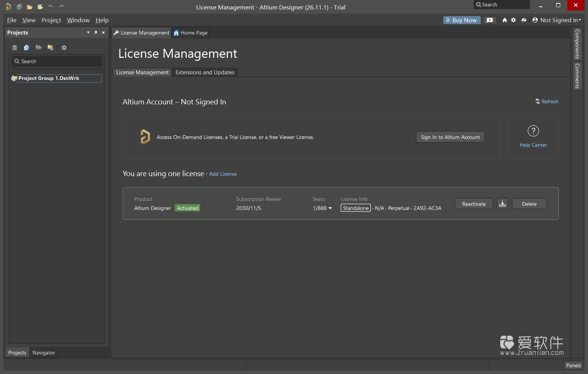This screenshot has height=374, width=588.
Task: Click the Reactivate license button
Action: 474,204
